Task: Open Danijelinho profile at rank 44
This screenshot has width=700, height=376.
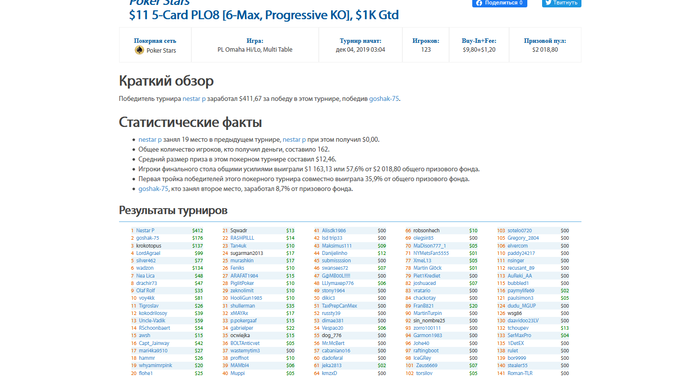Action: (334, 253)
